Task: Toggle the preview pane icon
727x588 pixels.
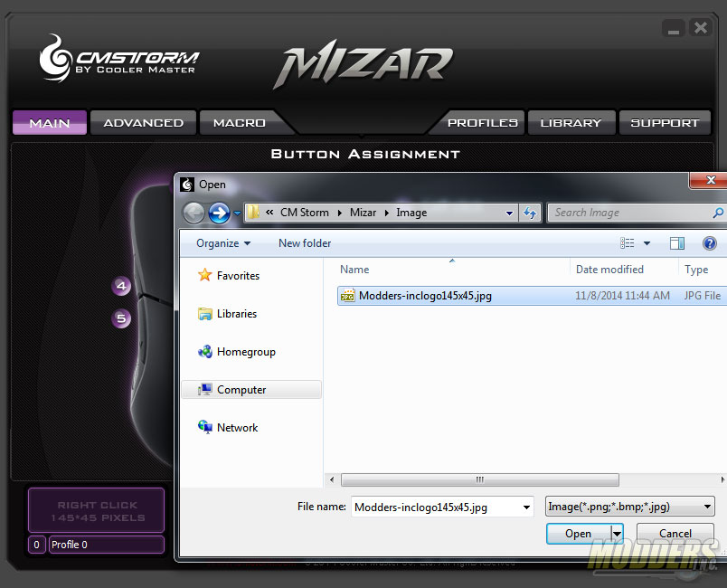Action: [677, 243]
